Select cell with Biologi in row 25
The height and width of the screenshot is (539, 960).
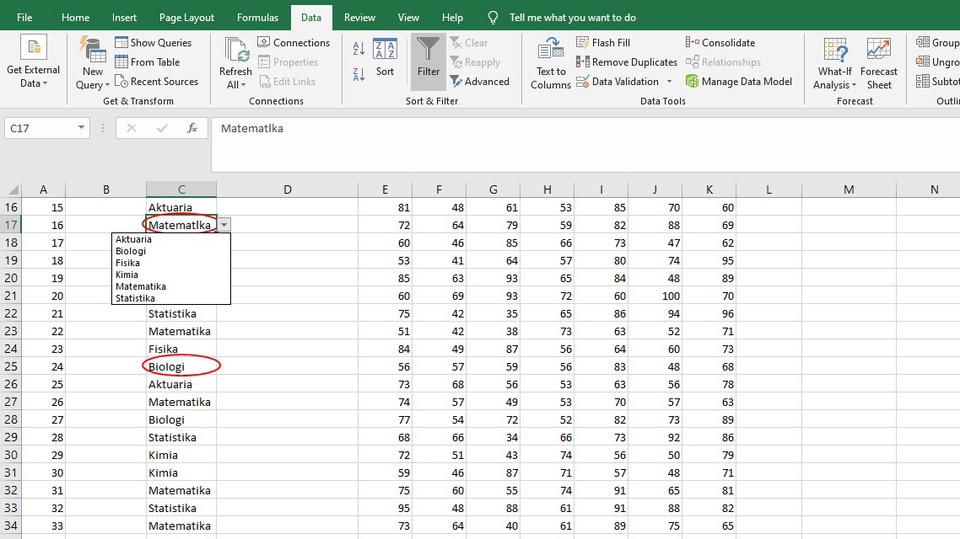(181, 366)
